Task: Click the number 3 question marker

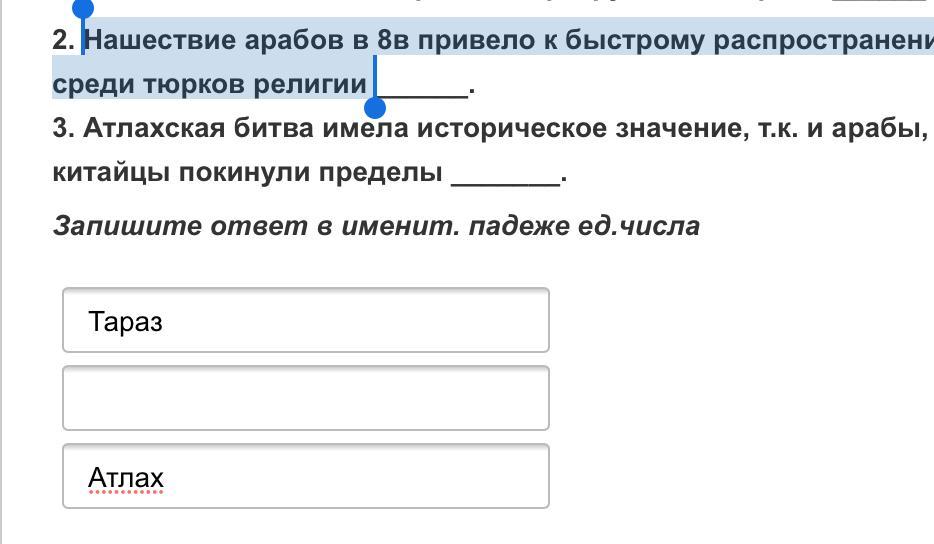Action: 62,129
